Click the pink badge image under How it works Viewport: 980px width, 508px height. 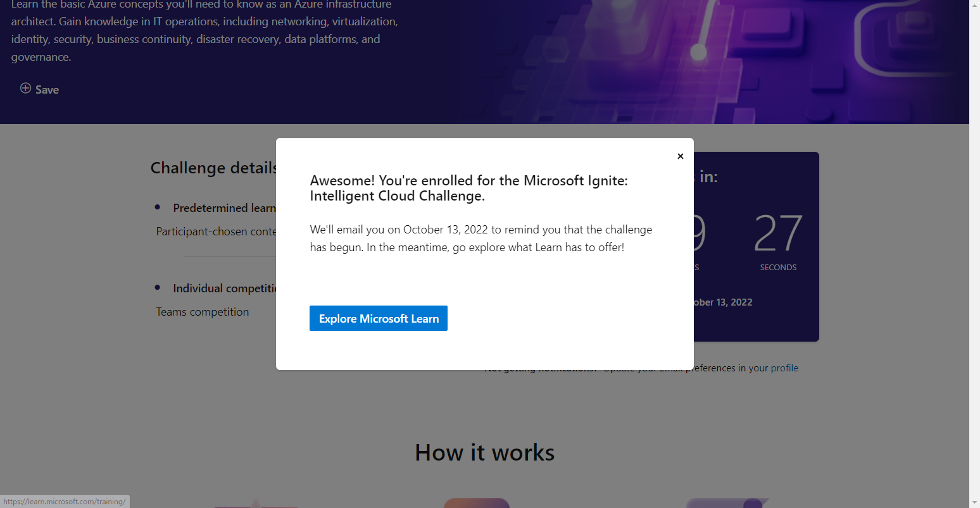point(255,503)
